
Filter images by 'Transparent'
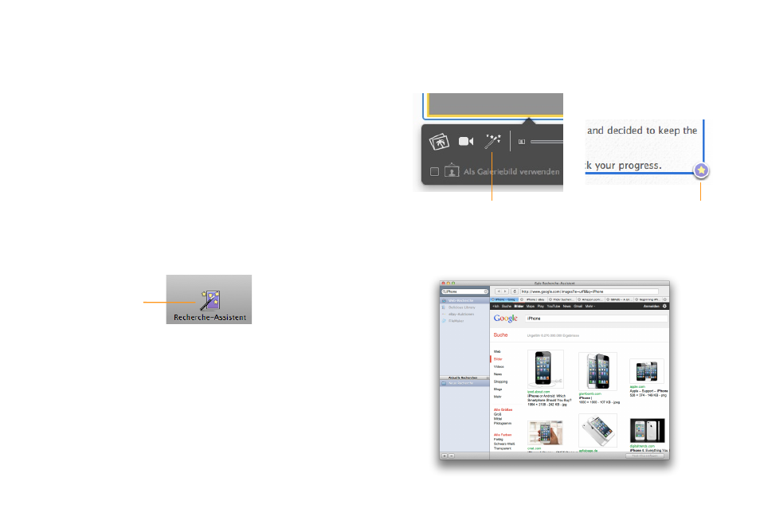502,448
